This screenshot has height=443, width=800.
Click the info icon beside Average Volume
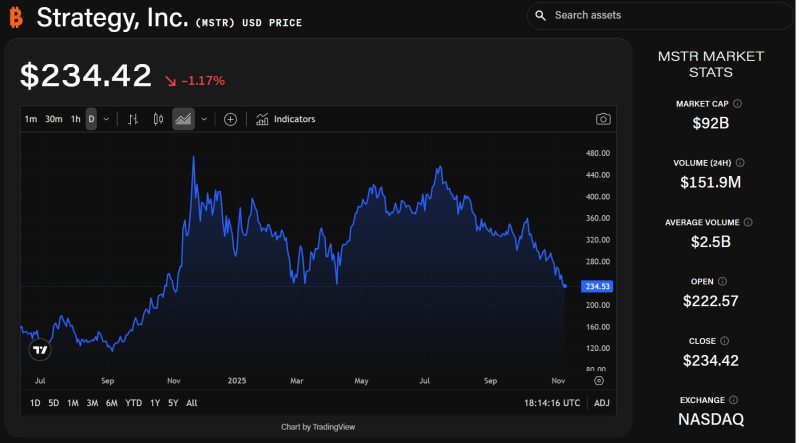(x=748, y=222)
